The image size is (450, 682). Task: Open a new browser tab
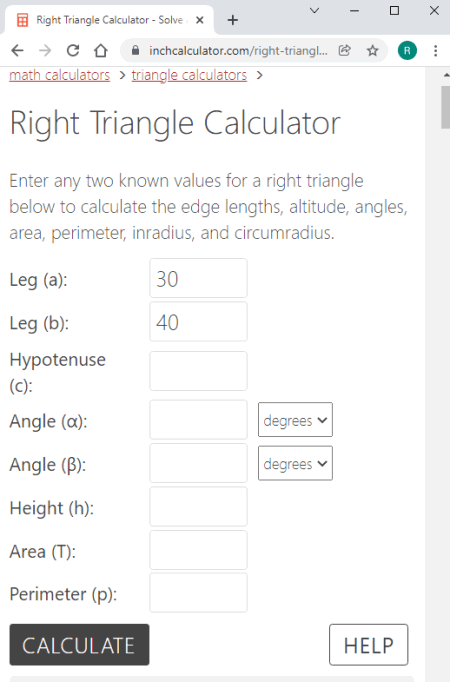pyautogui.click(x=233, y=20)
